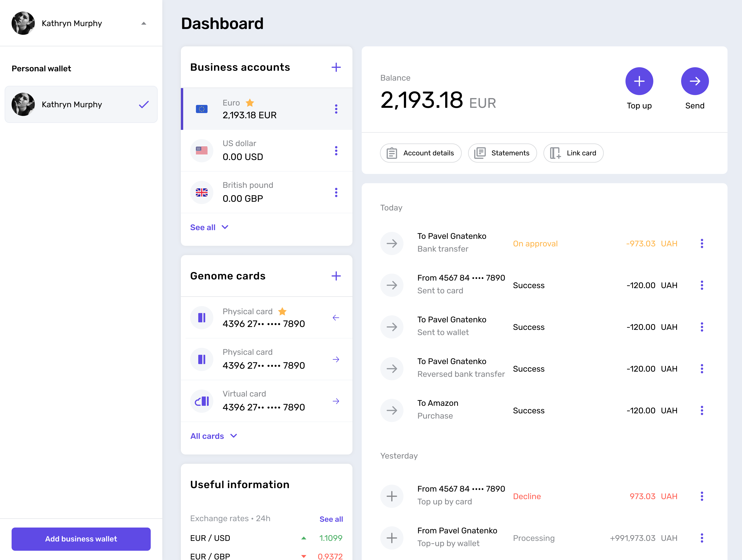Open the first Physical card's left arrow

[336, 317]
